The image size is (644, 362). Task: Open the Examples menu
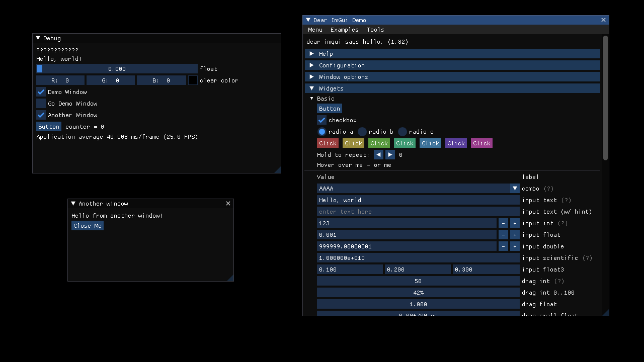[x=344, y=30]
